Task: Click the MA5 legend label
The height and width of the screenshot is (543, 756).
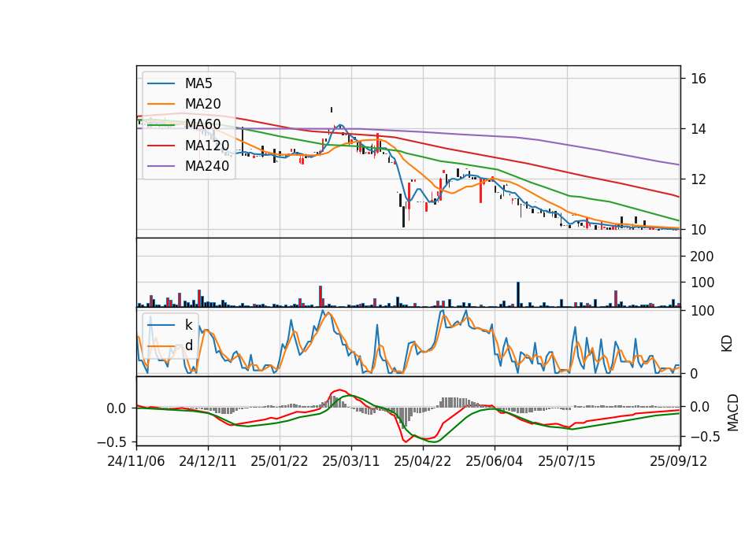Action: (x=198, y=83)
